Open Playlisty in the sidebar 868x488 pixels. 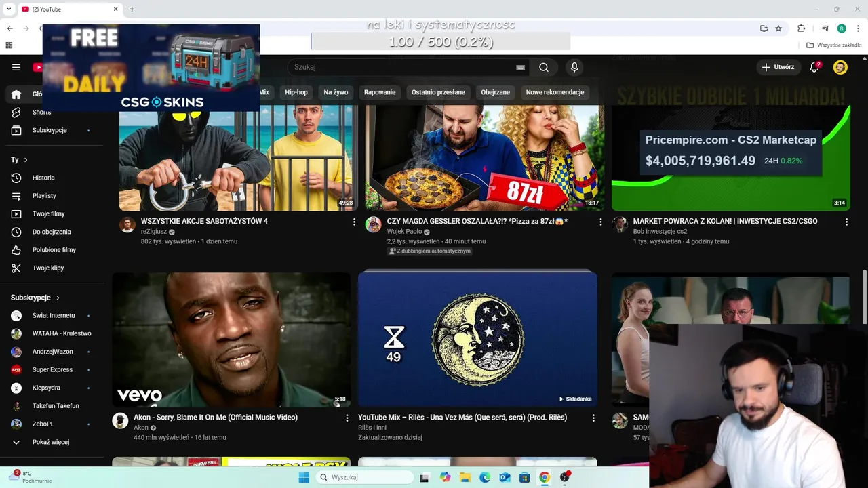(x=44, y=196)
